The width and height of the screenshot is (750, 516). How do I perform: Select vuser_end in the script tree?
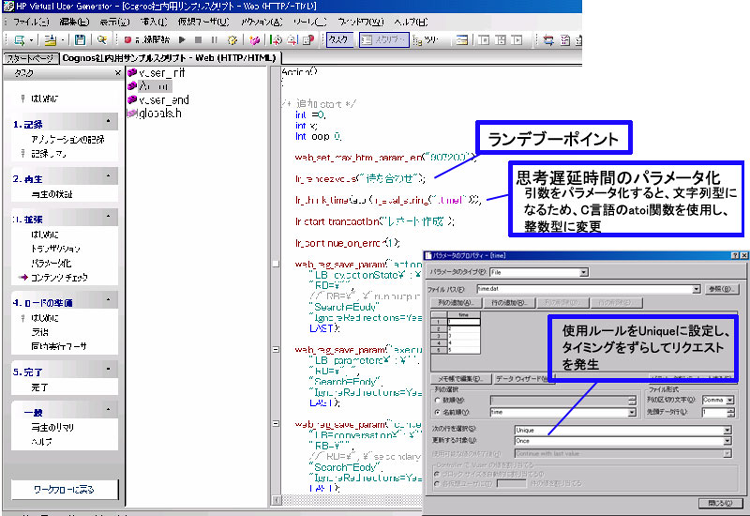(x=158, y=100)
